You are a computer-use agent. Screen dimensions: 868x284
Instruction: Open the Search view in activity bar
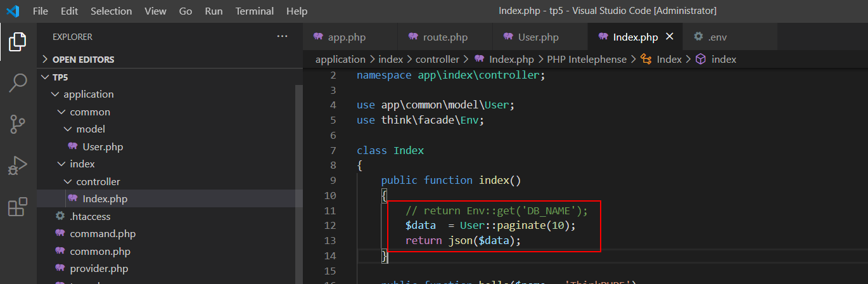18,82
